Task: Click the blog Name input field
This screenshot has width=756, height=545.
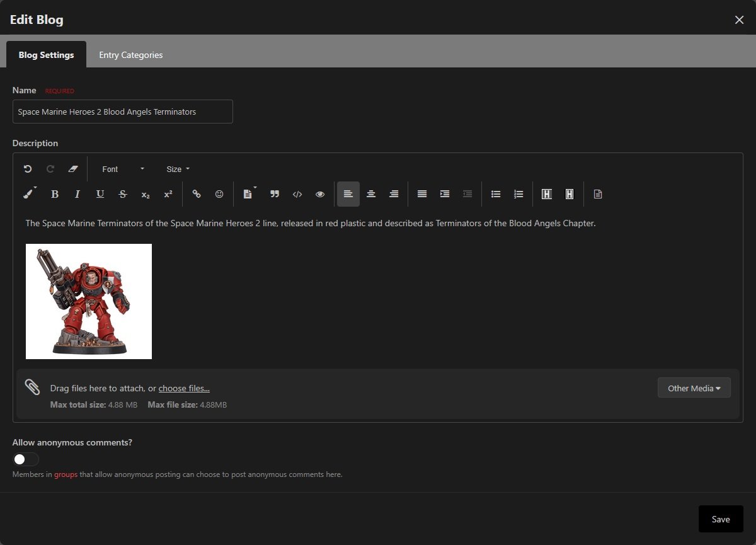Action: [x=123, y=112]
